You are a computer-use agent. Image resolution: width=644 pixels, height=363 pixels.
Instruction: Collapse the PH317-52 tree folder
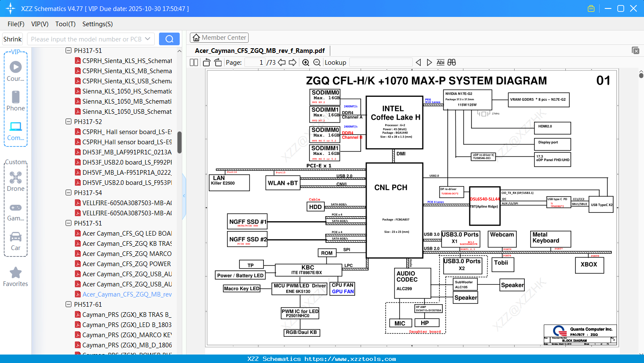tap(69, 121)
